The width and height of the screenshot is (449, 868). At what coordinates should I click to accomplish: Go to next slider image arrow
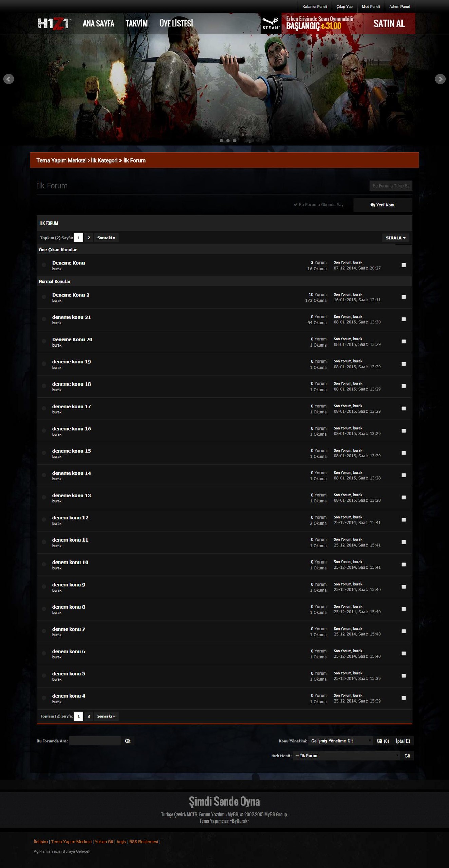pyautogui.click(x=440, y=79)
